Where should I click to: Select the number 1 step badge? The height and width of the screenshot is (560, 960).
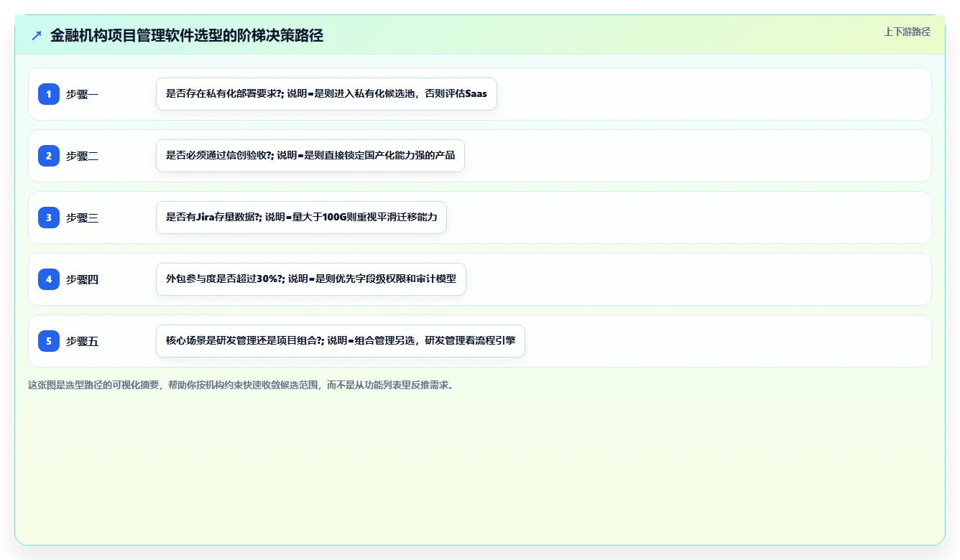49,94
